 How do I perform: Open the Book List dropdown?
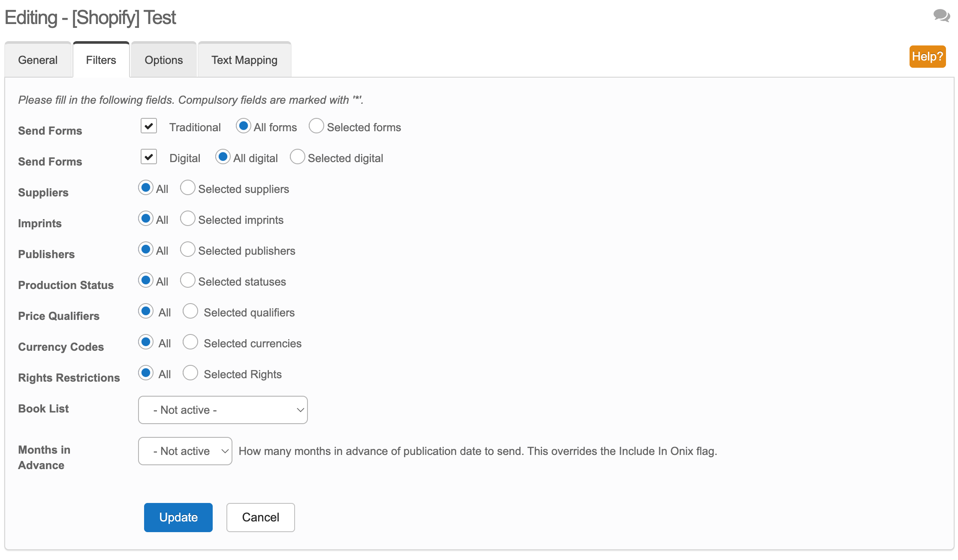click(223, 410)
